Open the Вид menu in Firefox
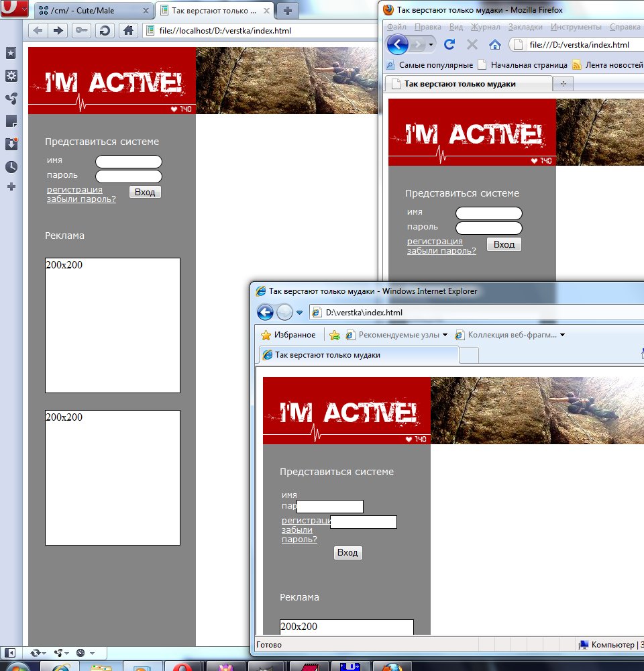Viewport: 644px width, 671px height. 455,27
